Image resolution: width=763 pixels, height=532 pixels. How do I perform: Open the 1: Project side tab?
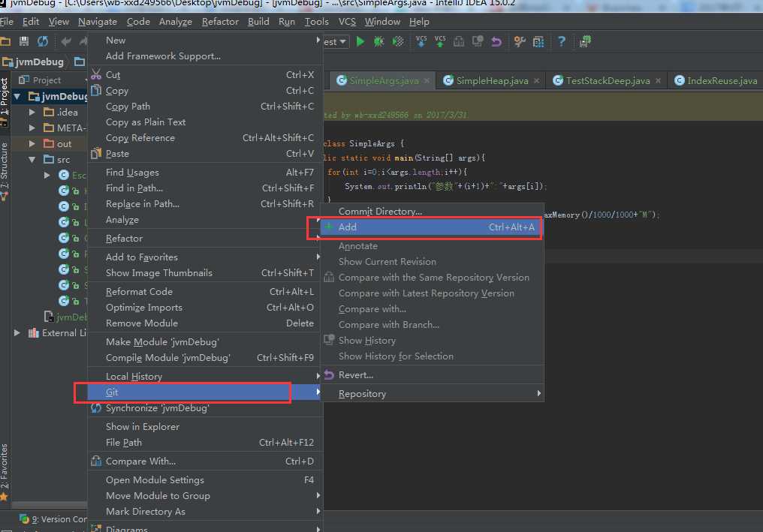[x=5, y=96]
